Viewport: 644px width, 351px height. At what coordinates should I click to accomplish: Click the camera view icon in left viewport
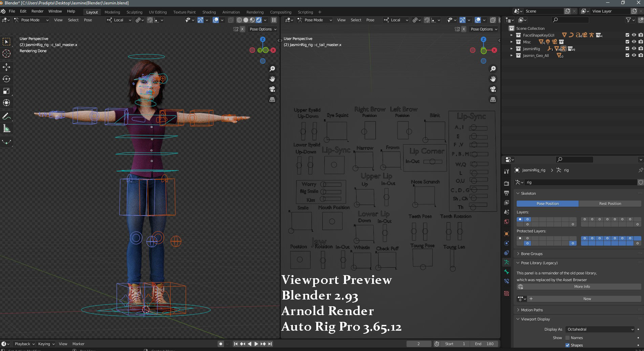pyautogui.click(x=272, y=89)
